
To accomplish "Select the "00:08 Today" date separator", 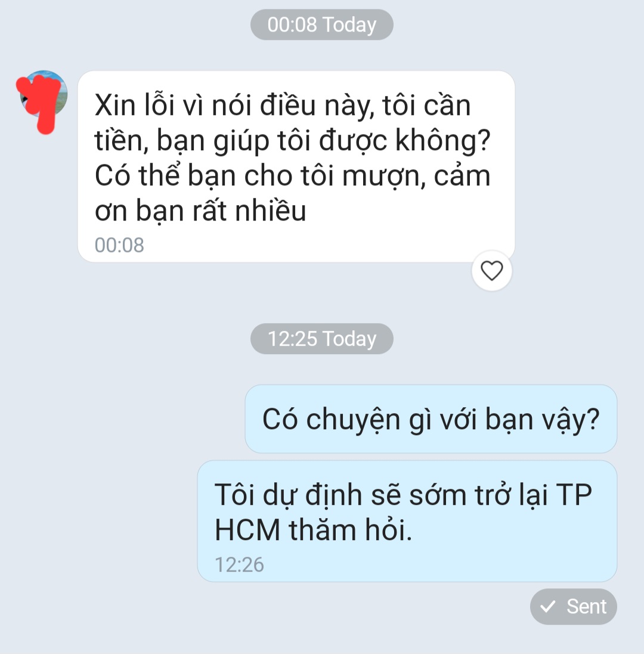I will point(321,24).
